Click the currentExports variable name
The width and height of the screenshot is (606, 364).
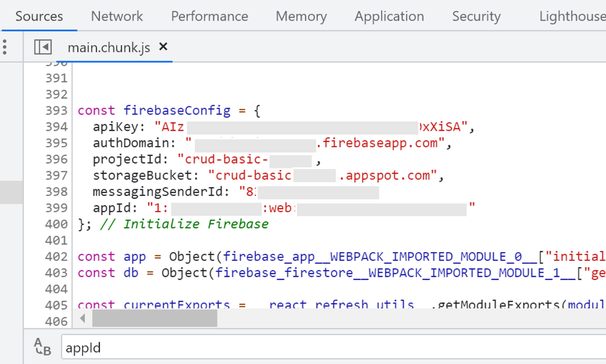click(x=177, y=305)
